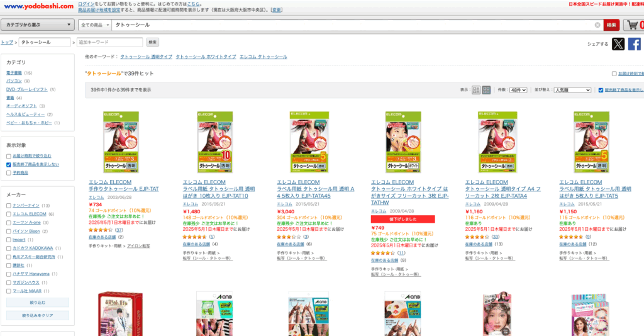Click star rating of EJP-TAT product
This screenshot has height=336, width=644.
(x=101, y=230)
